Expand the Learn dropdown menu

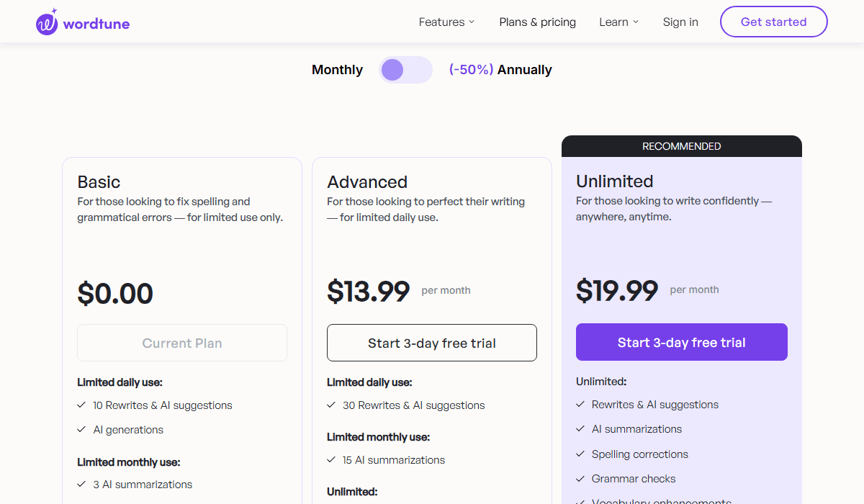(x=619, y=22)
